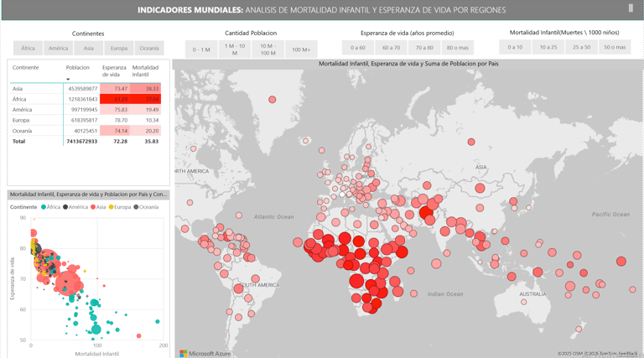Filter life expectancy 0 a 60
The image size is (644, 358).
click(358, 48)
